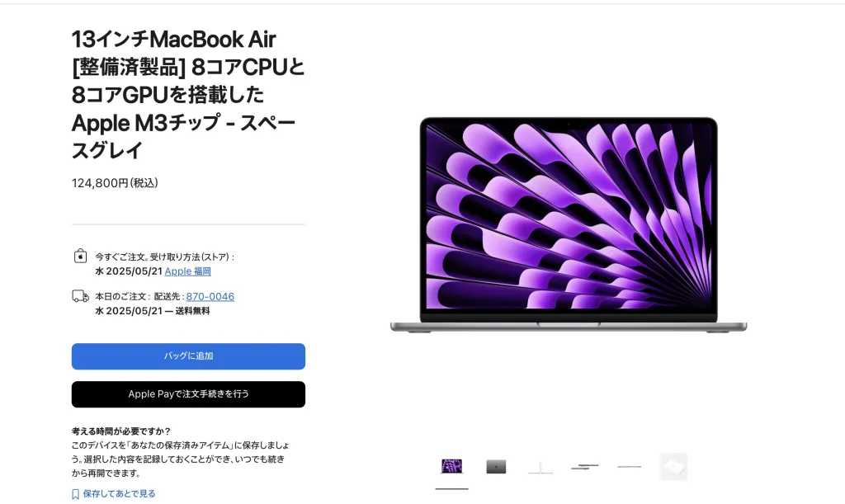Image resolution: width=845 pixels, height=504 pixels.
Task: Change the delivery postal code 870-0046
Action: click(210, 297)
